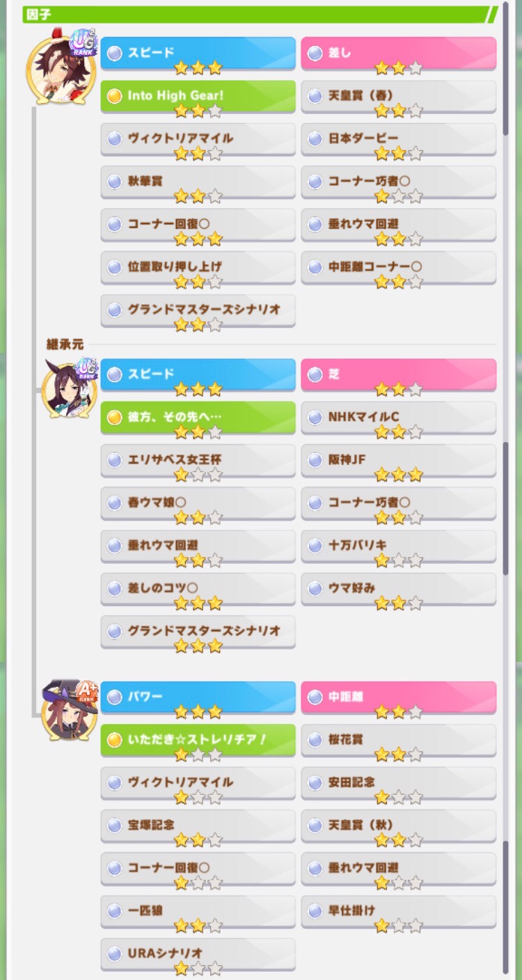Select the pink 差し factor chip
522x980 pixels.
[399, 54]
